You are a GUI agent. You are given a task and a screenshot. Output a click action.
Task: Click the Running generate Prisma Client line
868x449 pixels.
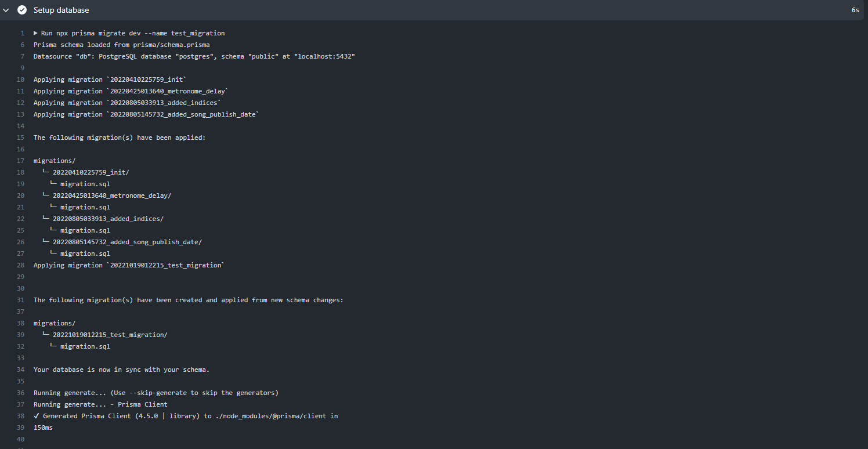click(x=100, y=404)
